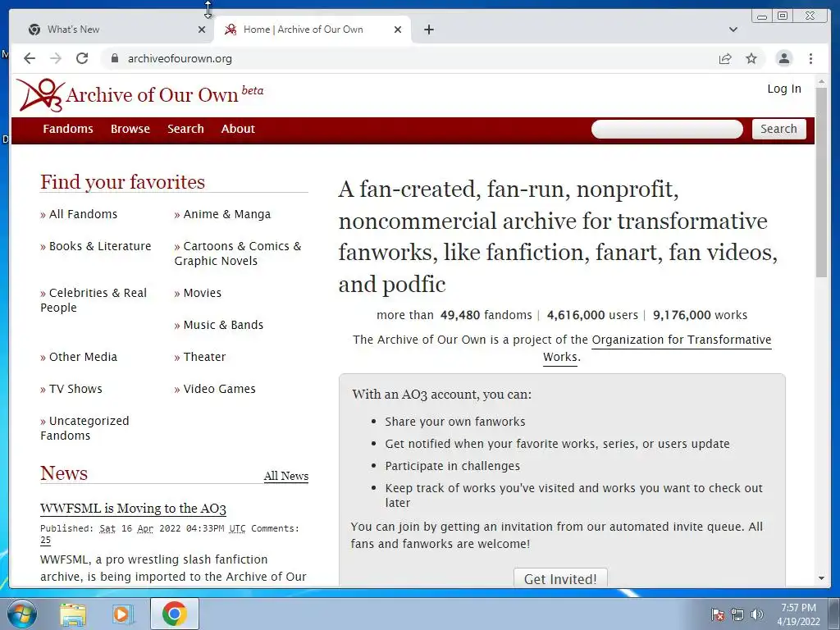This screenshot has width=840, height=630.
Task: Click the AO3 logo in header
Action: (40, 95)
